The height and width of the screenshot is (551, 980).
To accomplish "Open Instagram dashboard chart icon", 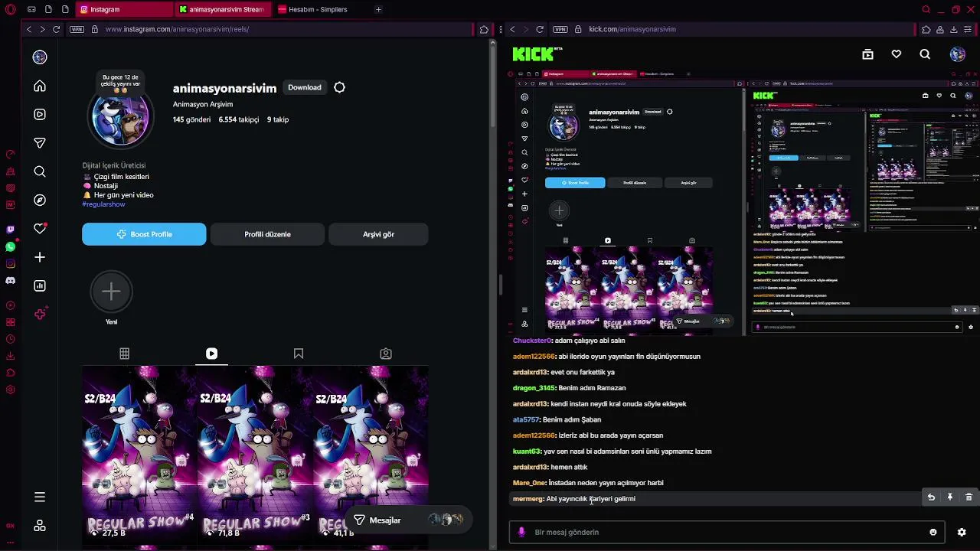I will [x=40, y=285].
